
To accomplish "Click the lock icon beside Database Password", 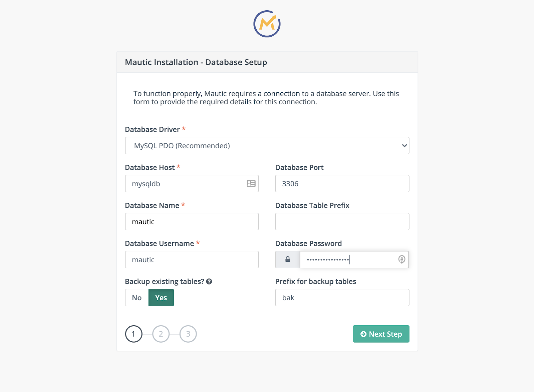I will point(287,259).
